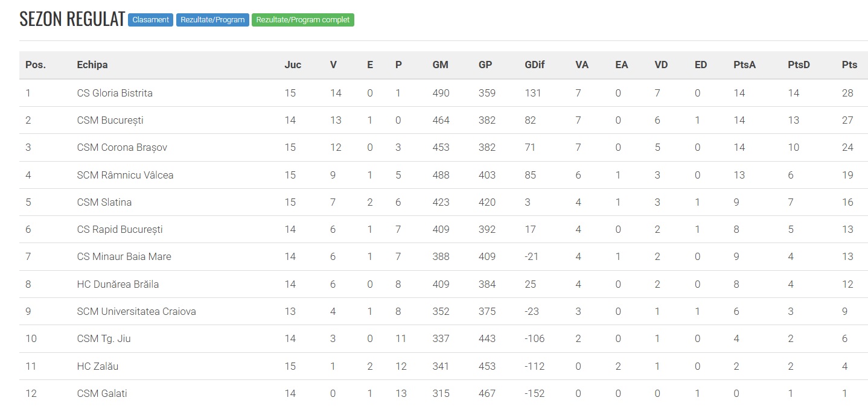
Task: Switch to the Rezultate/Program tab
Action: [x=212, y=20]
